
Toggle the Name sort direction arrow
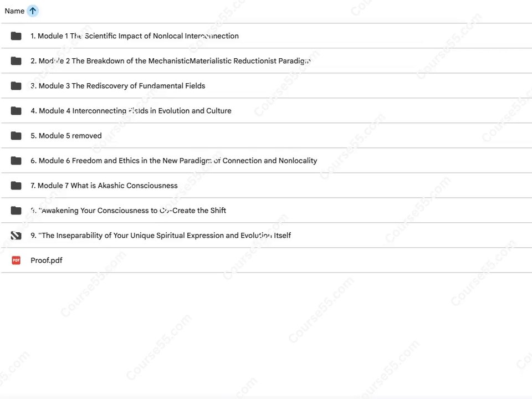[33, 11]
